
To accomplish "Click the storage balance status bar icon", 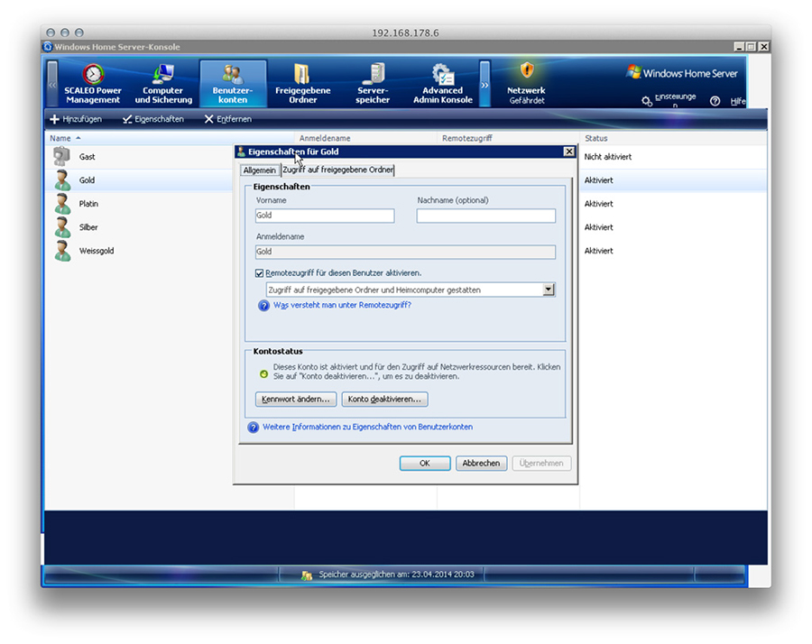I will pos(307,575).
